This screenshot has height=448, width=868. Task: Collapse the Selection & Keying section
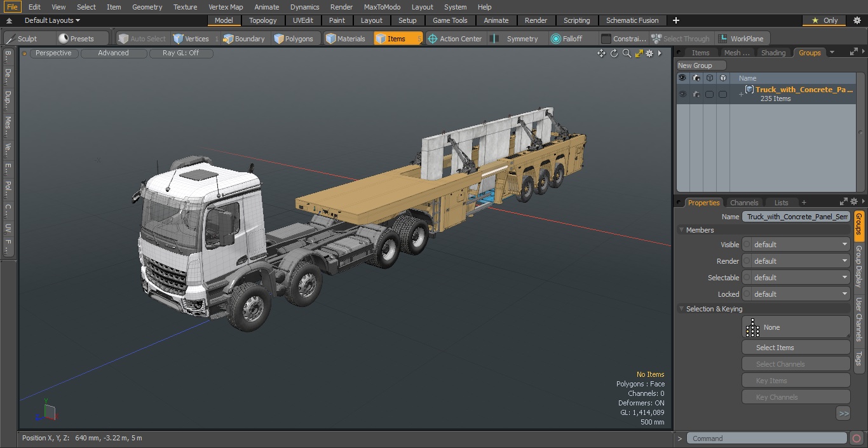(x=682, y=309)
